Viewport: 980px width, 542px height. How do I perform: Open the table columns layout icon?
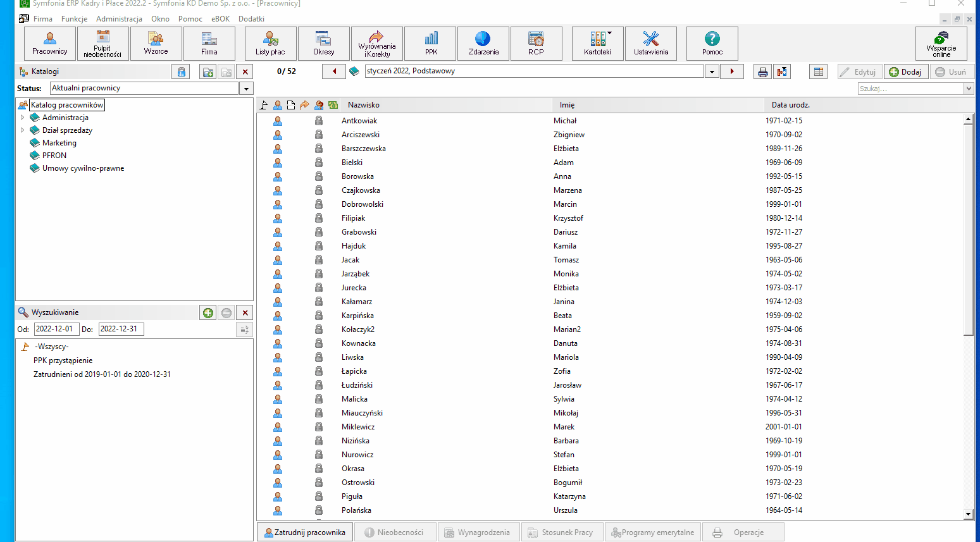[x=819, y=71]
